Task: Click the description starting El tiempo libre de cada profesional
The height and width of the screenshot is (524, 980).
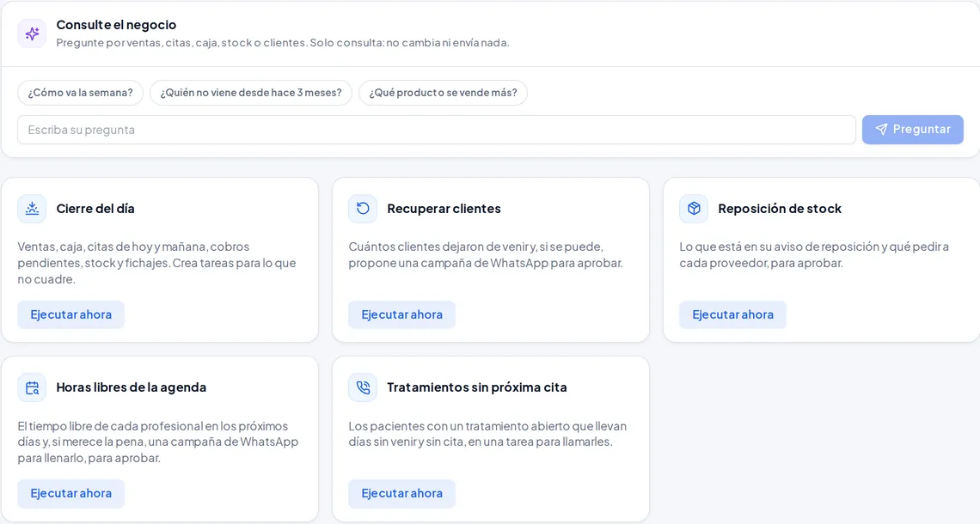Action: pyautogui.click(x=158, y=442)
